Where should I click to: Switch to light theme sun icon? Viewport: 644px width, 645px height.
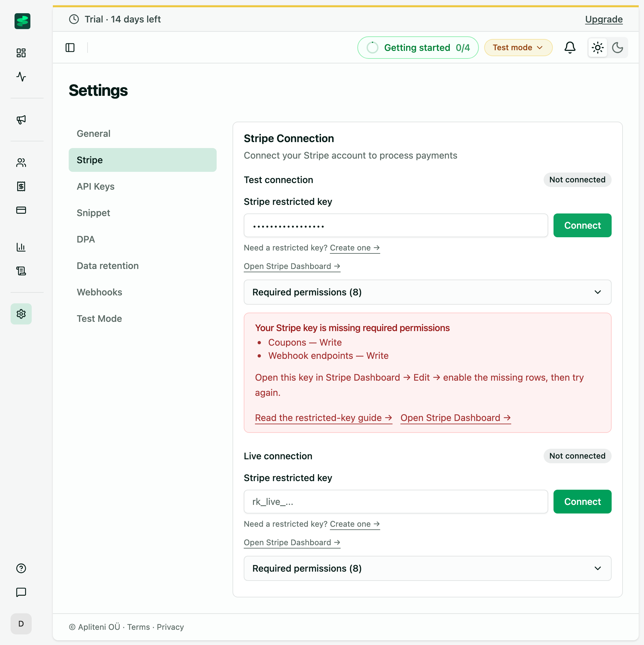click(x=598, y=48)
